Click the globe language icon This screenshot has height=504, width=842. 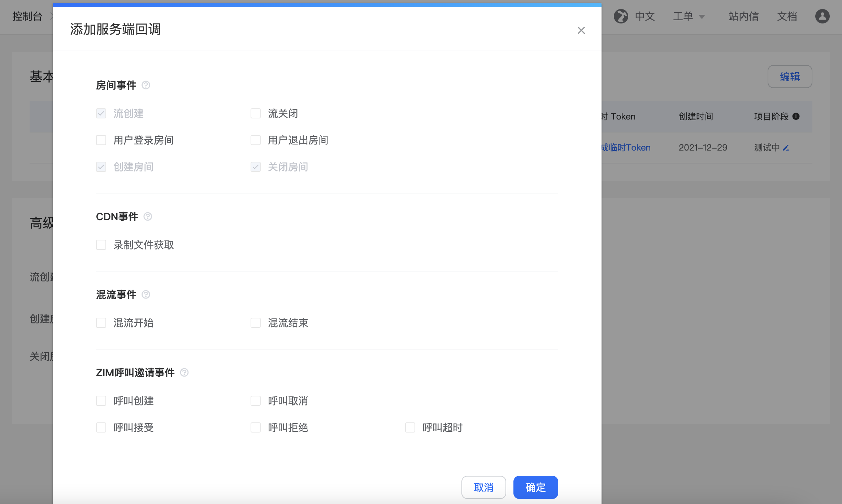point(621,16)
